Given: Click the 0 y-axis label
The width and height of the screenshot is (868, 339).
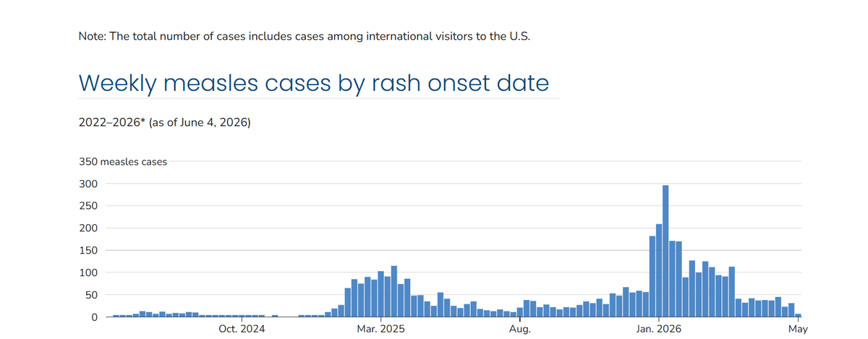Looking at the screenshot, I should [x=93, y=317].
